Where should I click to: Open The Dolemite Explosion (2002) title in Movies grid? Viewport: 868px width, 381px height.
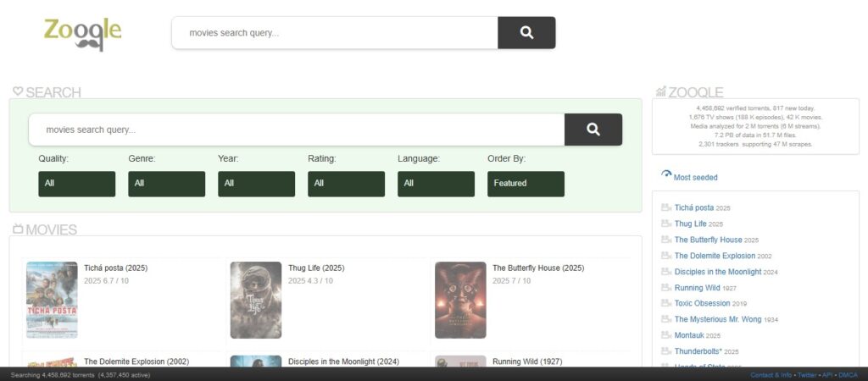(136, 362)
